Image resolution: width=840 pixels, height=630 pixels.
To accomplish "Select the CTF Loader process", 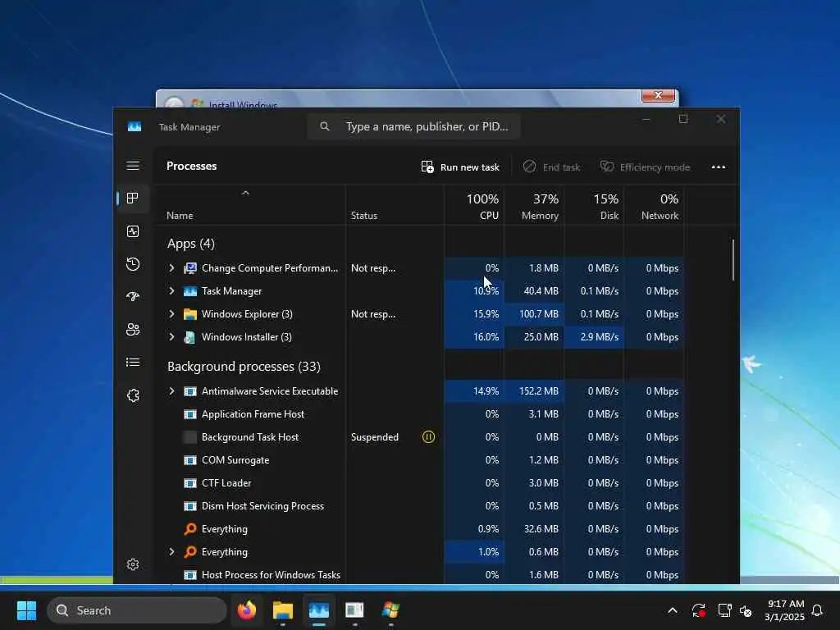I will (226, 483).
